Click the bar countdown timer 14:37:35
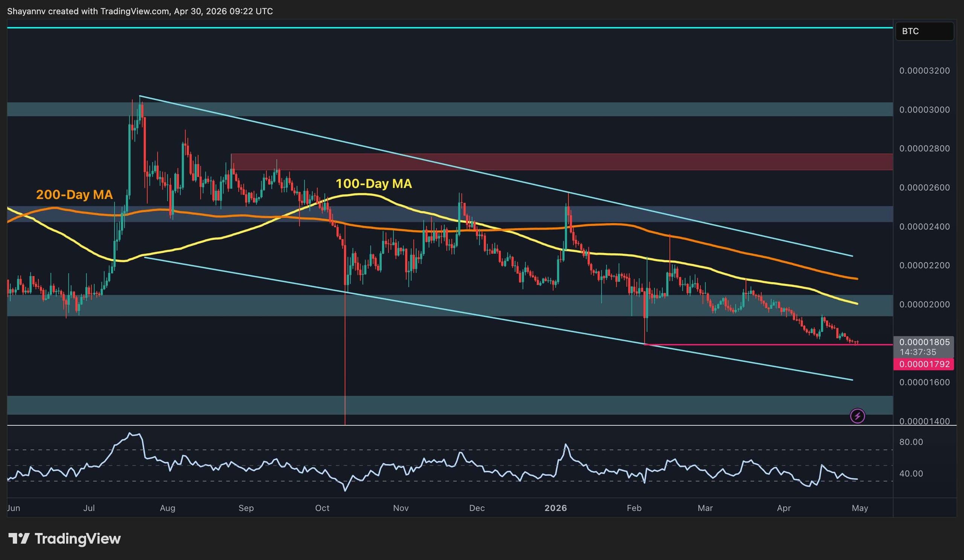 [x=918, y=352]
